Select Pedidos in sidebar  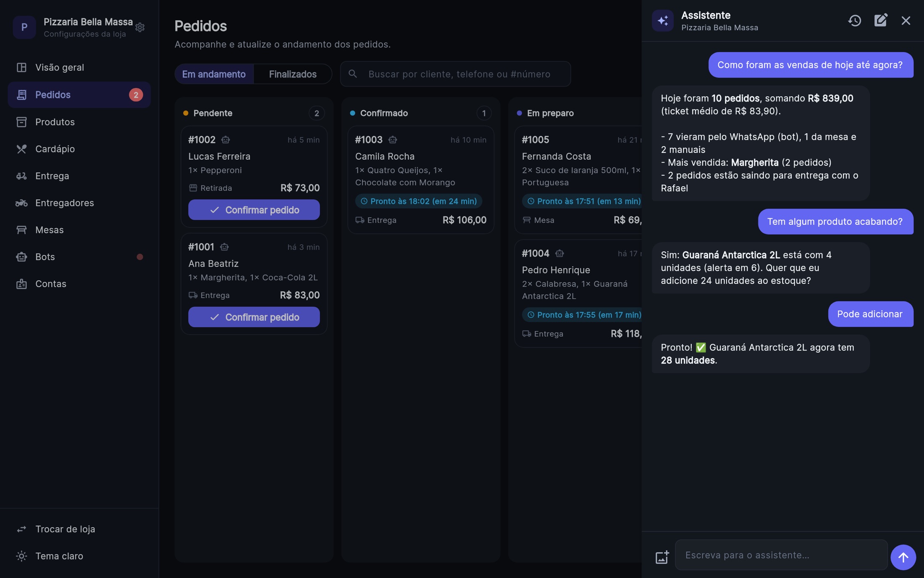(x=79, y=95)
